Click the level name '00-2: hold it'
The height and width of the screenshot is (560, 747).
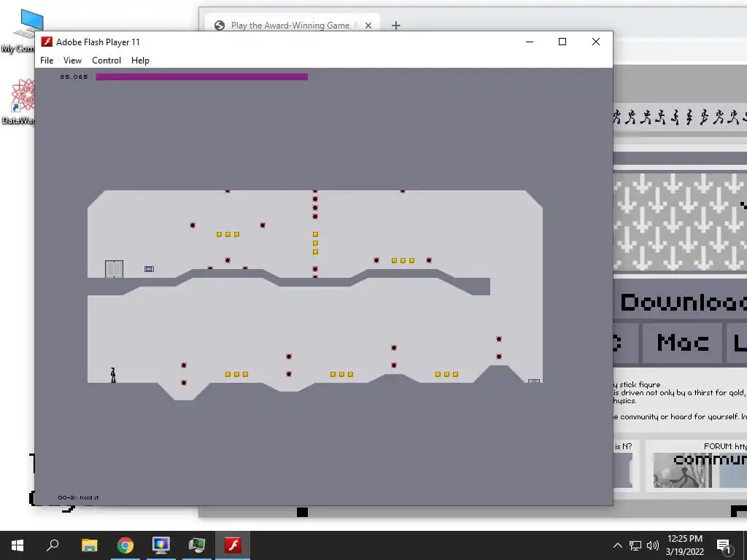click(x=78, y=497)
